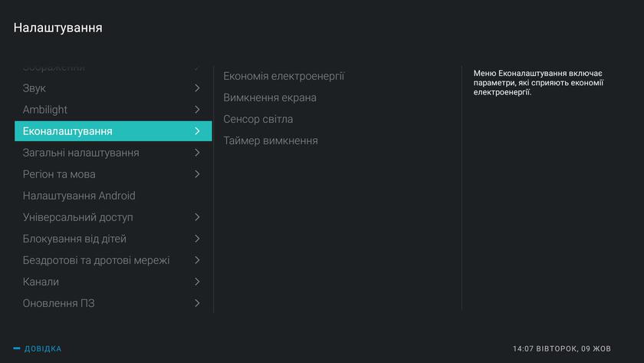The height and width of the screenshot is (363, 644).
Task: Select Економія електроенергії option
Action: coord(284,76)
